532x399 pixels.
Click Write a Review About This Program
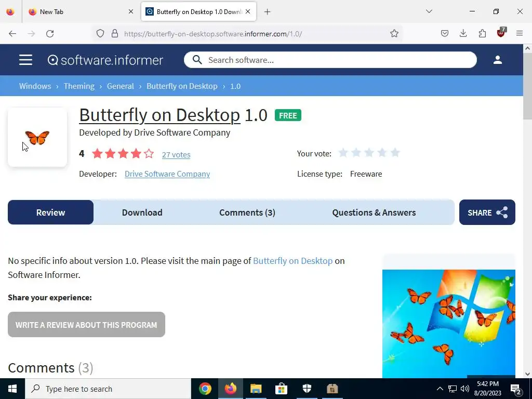(87, 325)
